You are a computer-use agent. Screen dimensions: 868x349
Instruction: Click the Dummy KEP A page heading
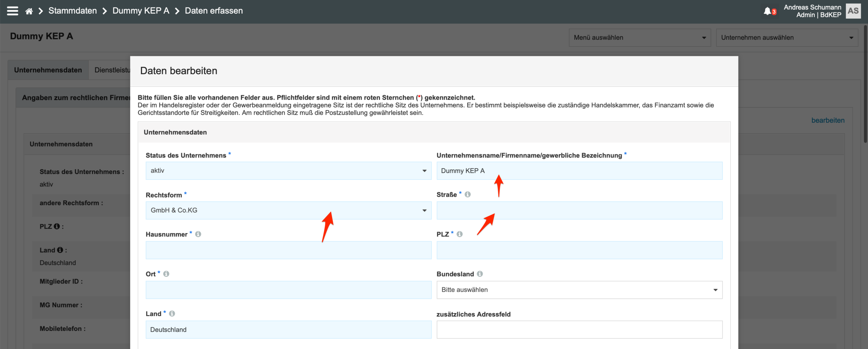click(x=41, y=36)
